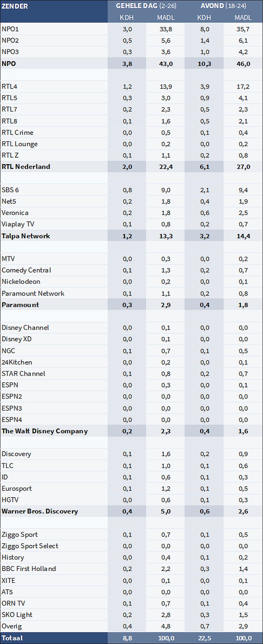The height and width of the screenshot is (644, 263).
Task: Click the Eurosport channel name
Action: pos(17,489)
